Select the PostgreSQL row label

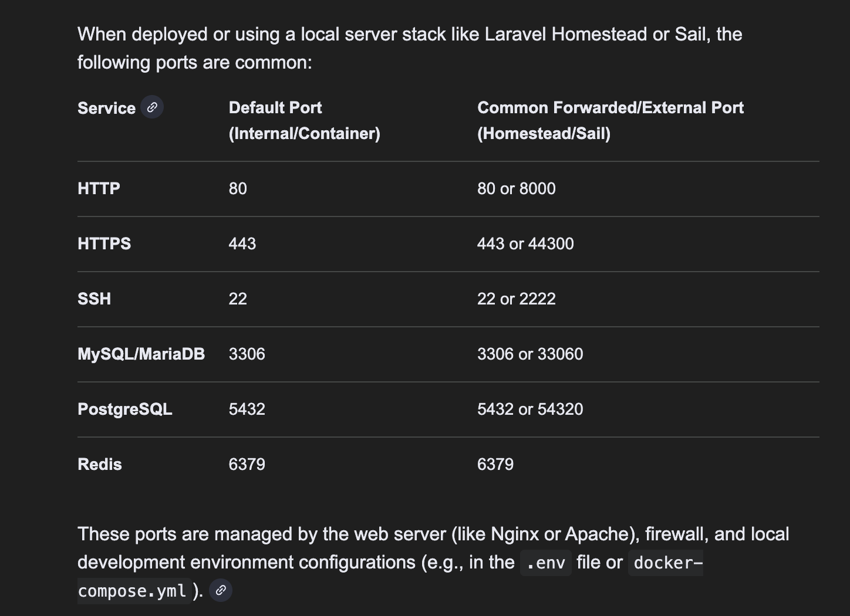(124, 409)
